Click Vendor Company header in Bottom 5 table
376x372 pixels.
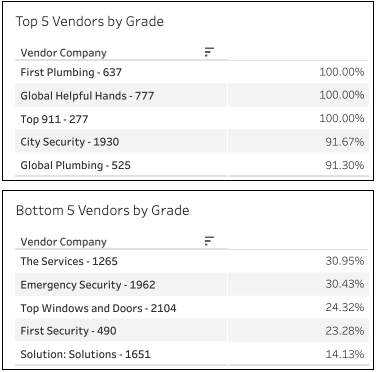63,242
